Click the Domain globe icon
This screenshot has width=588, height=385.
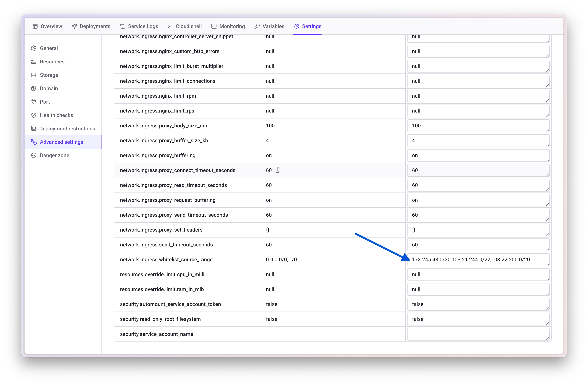pyautogui.click(x=34, y=88)
